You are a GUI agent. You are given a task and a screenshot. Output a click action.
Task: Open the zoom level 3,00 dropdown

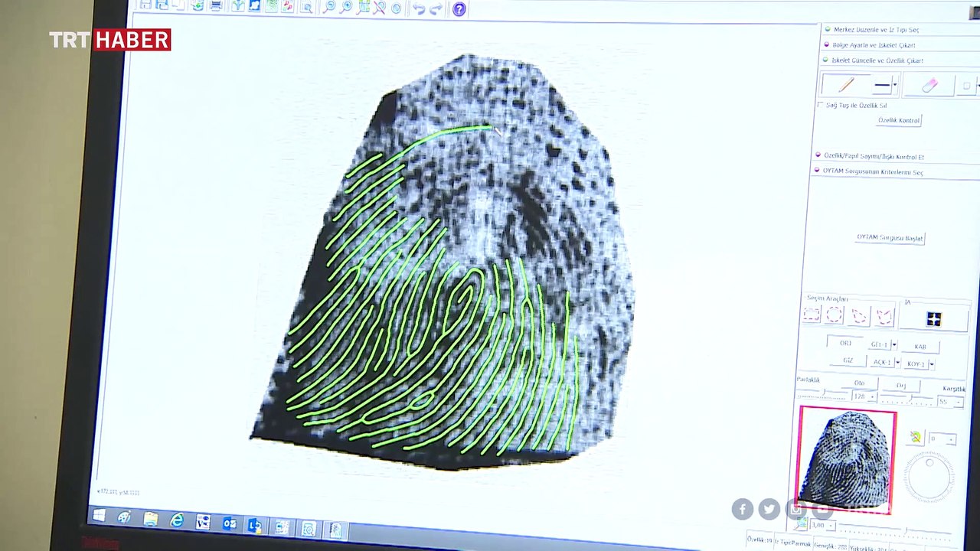pyautogui.click(x=831, y=526)
